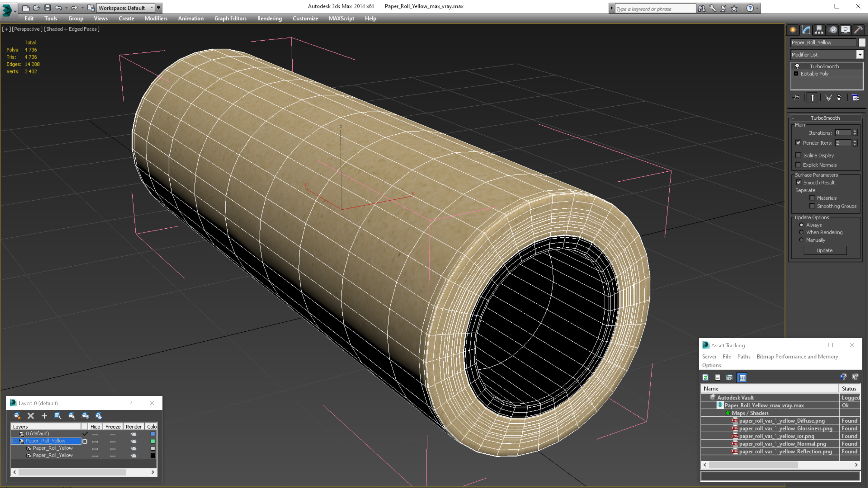Toggle the Smooth Result checkbox
This screenshot has height=488, width=868.
coord(799,183)
